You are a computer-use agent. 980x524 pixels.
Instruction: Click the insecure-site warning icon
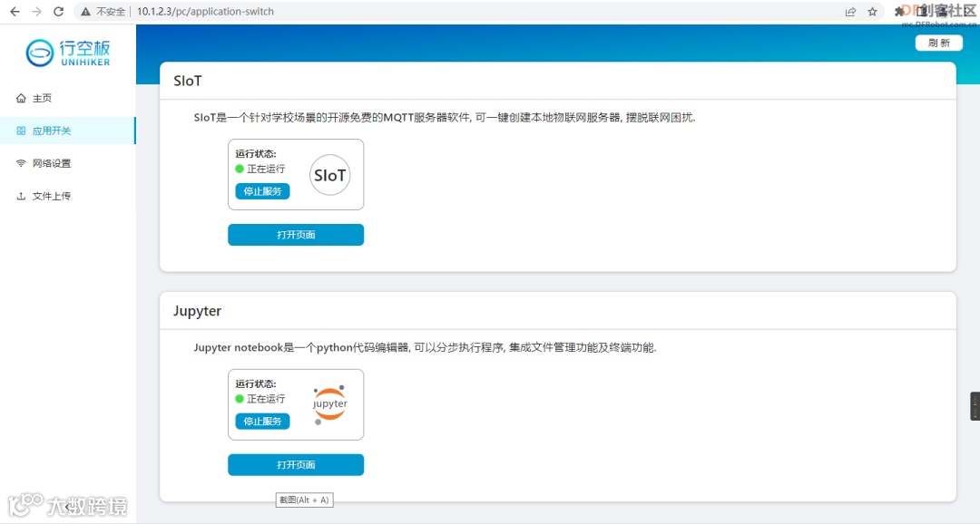click(85, 11)
